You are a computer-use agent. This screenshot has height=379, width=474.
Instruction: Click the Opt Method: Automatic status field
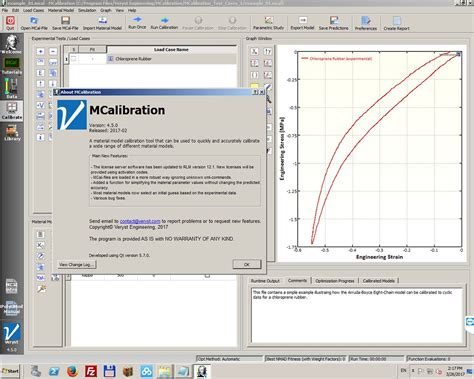[x=229, y=359]
